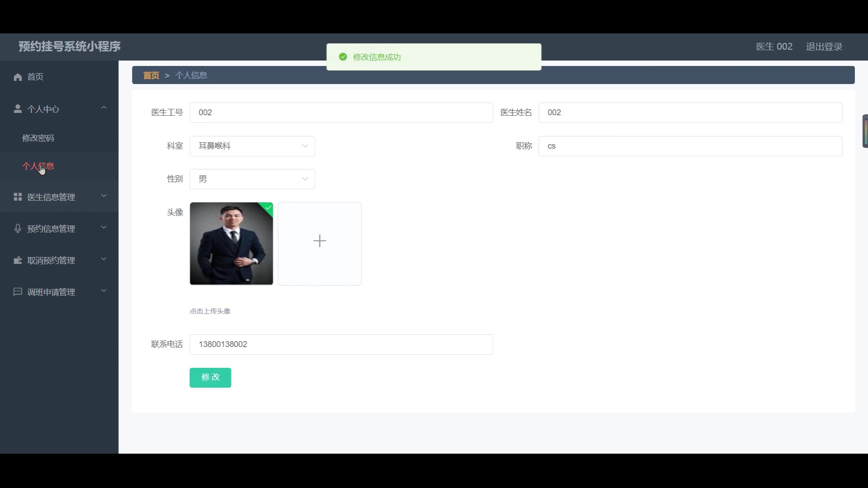Click the person icon for 个人中心
868x488 pixels.
[18, 109]
